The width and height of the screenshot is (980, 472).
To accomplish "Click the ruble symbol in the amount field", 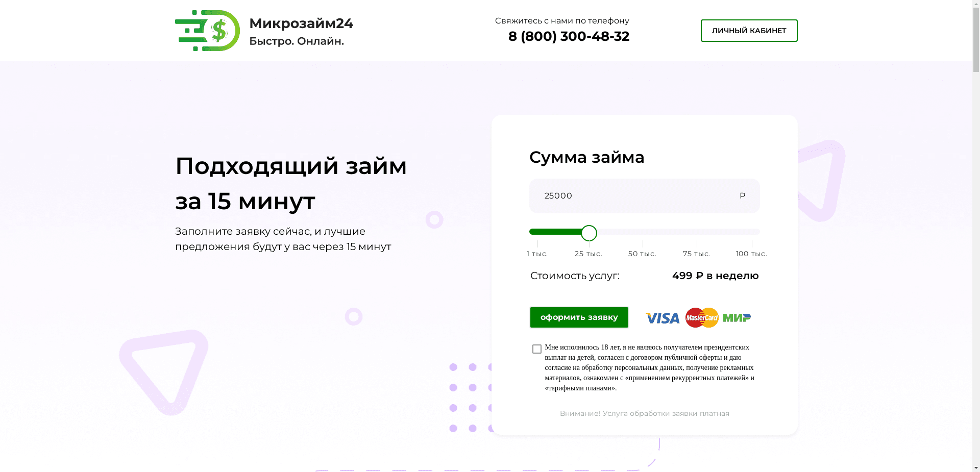I will (x=743, y=195).
